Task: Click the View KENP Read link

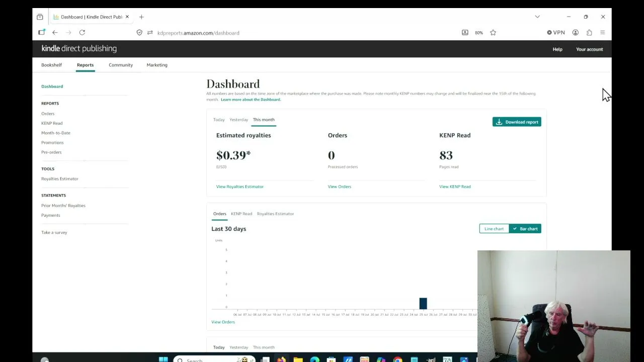Action: coord(455,187)
